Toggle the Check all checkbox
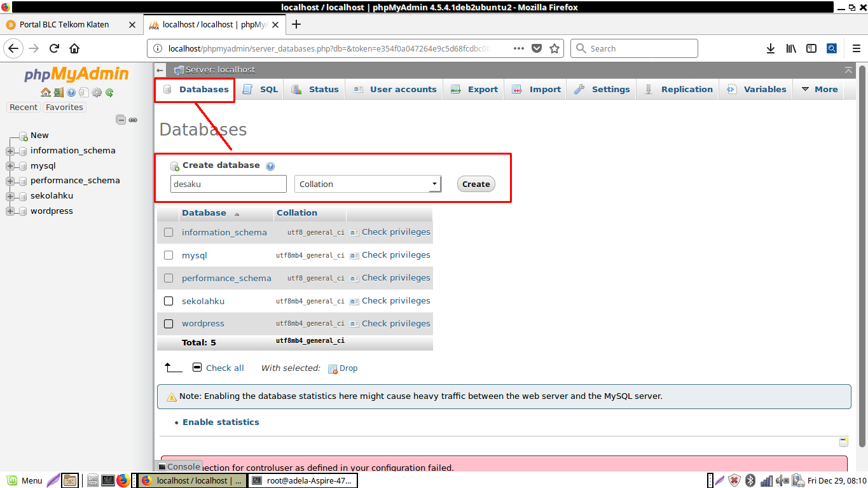868x488 pixels. pos(197,368)
